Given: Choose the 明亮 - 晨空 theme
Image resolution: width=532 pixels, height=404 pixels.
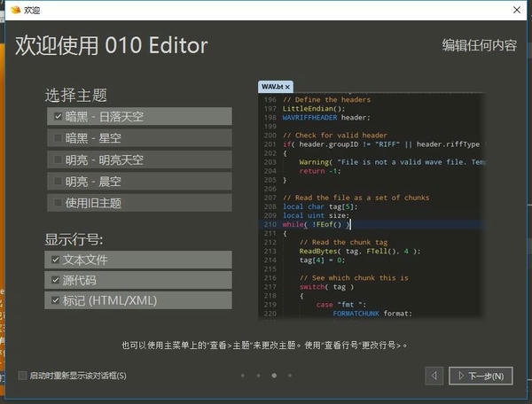Looking at the screenshot, I should coord(139,182).
